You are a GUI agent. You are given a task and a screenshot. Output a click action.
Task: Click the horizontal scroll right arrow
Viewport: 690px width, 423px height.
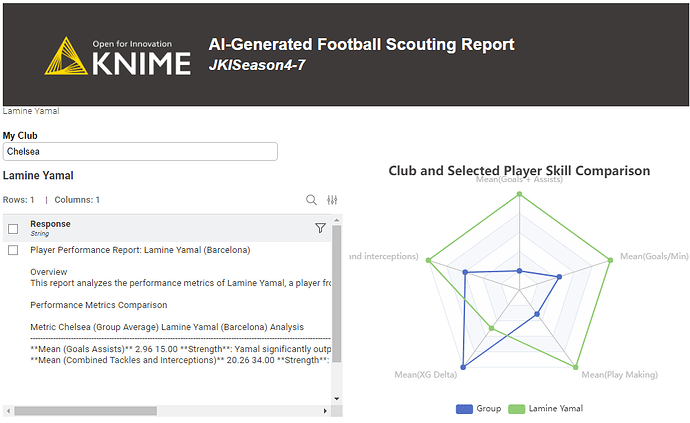(x=325, y=411)
